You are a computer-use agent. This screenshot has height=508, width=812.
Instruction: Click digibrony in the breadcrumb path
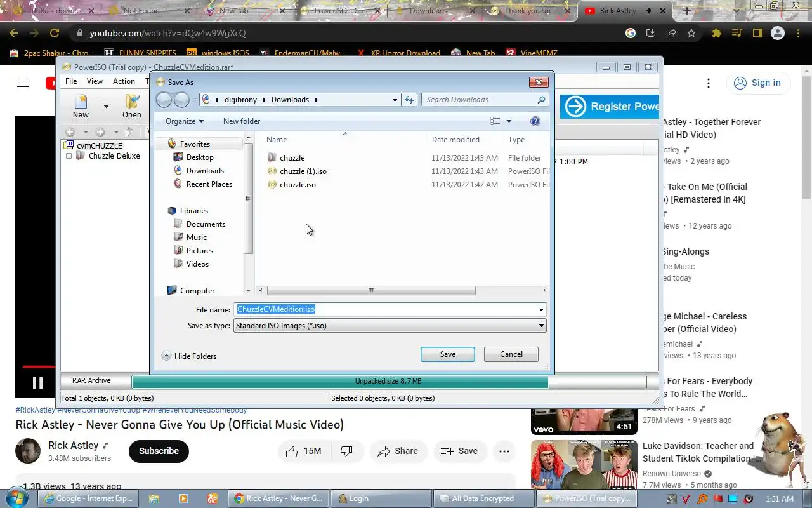tap(240, 100)
